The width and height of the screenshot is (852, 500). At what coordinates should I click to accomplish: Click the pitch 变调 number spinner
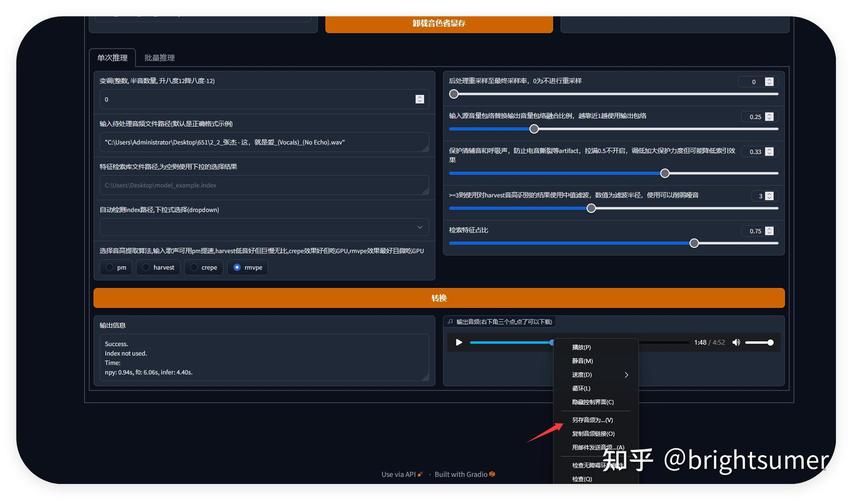[420, 99]
